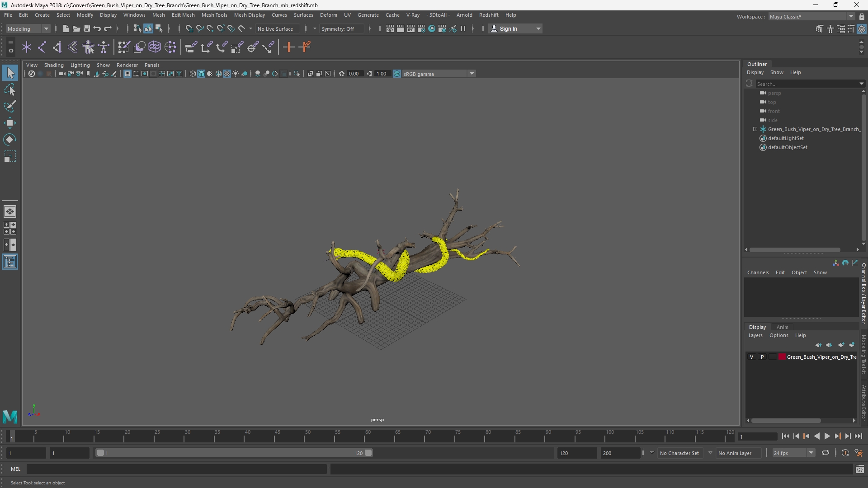Choose the Paint Selection tool
868x488 pixels.
10,106
